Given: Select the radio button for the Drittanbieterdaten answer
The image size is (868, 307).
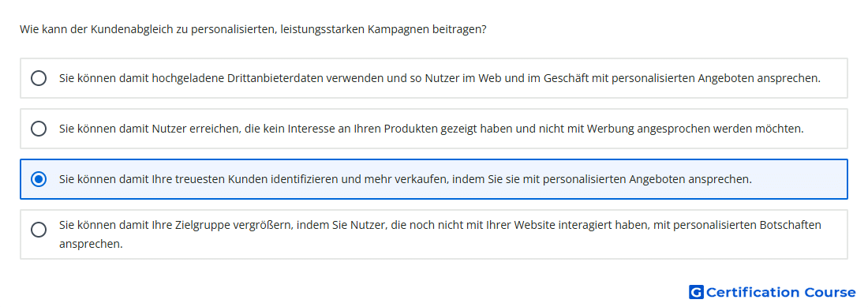Looking at the screenshot, I should coord(39,78).
